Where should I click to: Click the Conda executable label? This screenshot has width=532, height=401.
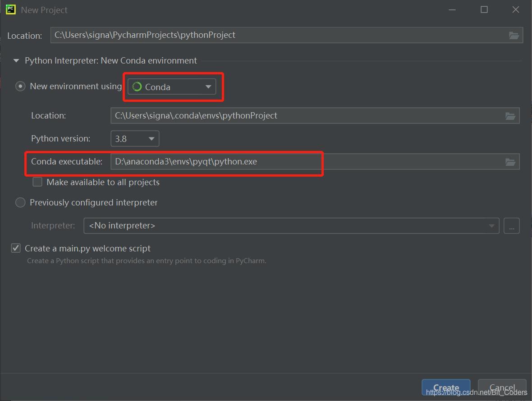tap(67, 161)
